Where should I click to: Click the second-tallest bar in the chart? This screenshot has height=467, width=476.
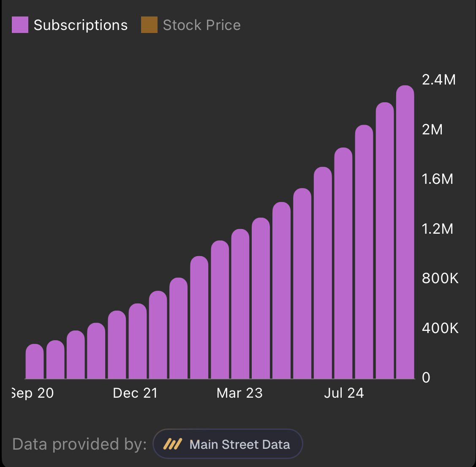384,241
